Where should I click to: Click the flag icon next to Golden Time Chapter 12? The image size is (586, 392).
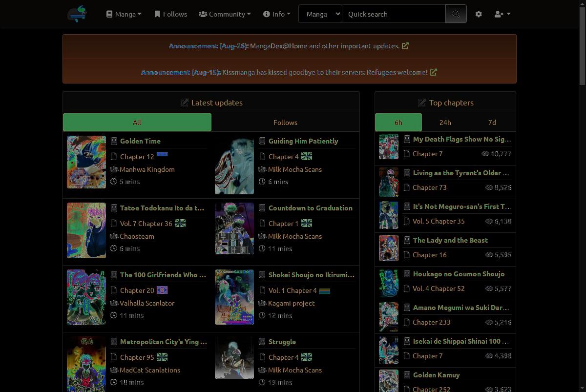tap(162, 154)
